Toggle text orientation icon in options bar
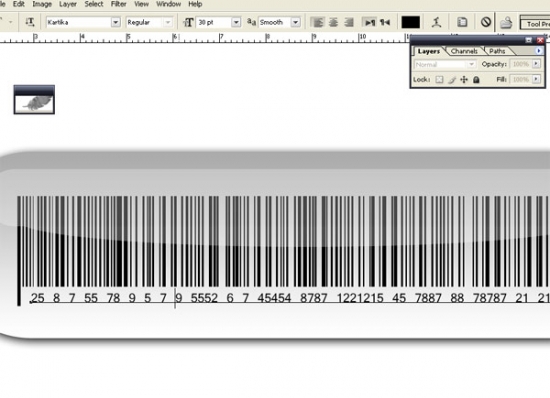The height and width of the screenshot is (398, 550). click(x=30, y=22)
